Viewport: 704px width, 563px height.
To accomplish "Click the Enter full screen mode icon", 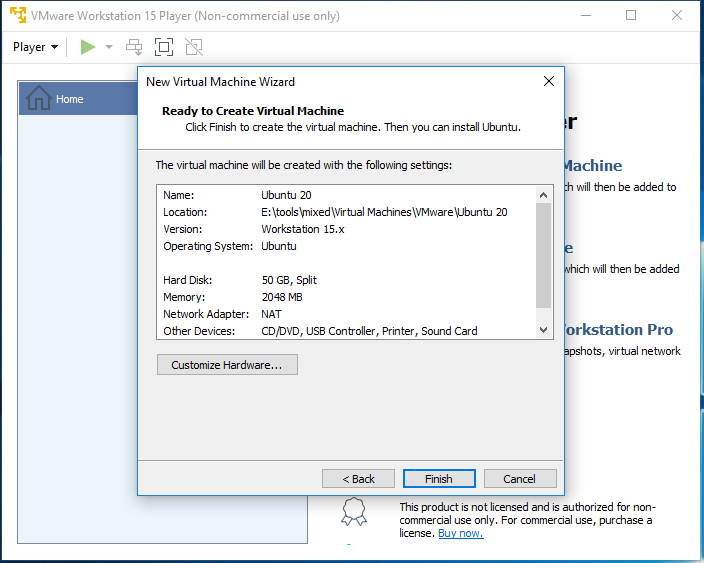I will (x=164, y=47).
